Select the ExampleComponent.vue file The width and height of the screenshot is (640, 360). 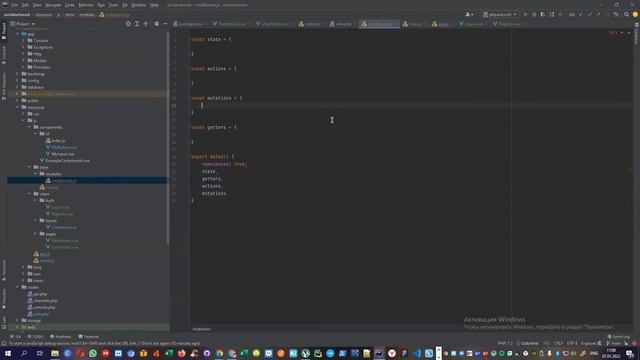67,161
